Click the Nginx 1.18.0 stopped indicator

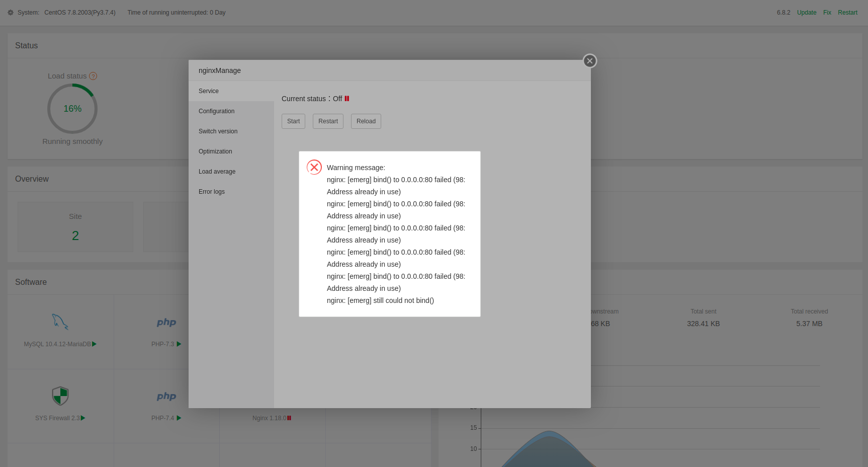pos(289,418)
